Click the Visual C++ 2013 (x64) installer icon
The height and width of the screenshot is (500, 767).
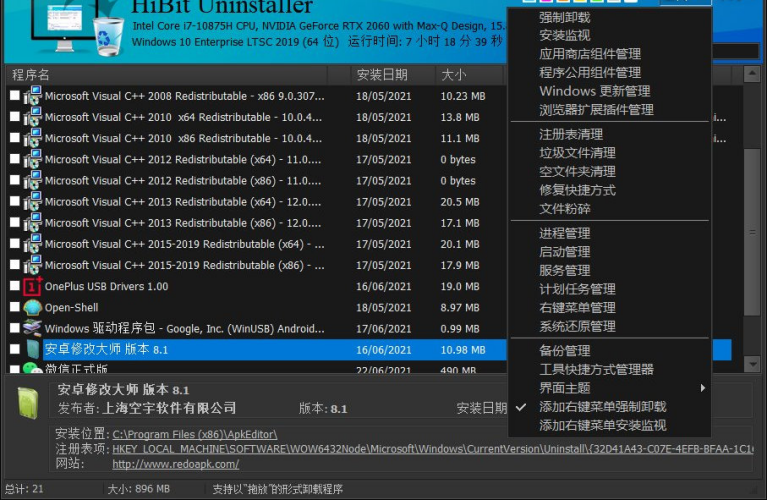32,201
